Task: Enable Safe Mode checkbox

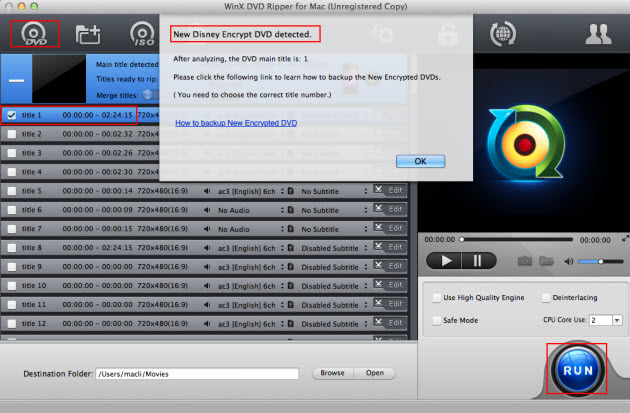Action: [437, 320]
